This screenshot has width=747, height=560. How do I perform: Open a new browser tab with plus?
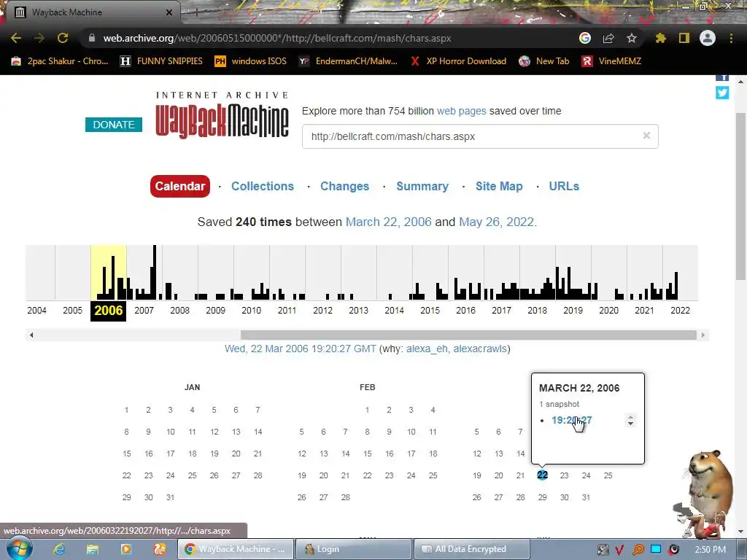coord(196,12)
